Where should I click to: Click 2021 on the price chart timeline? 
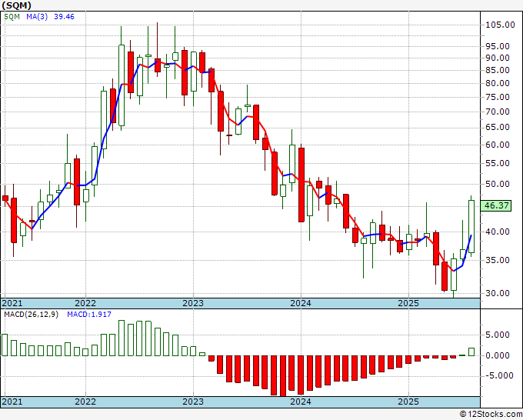12,303
